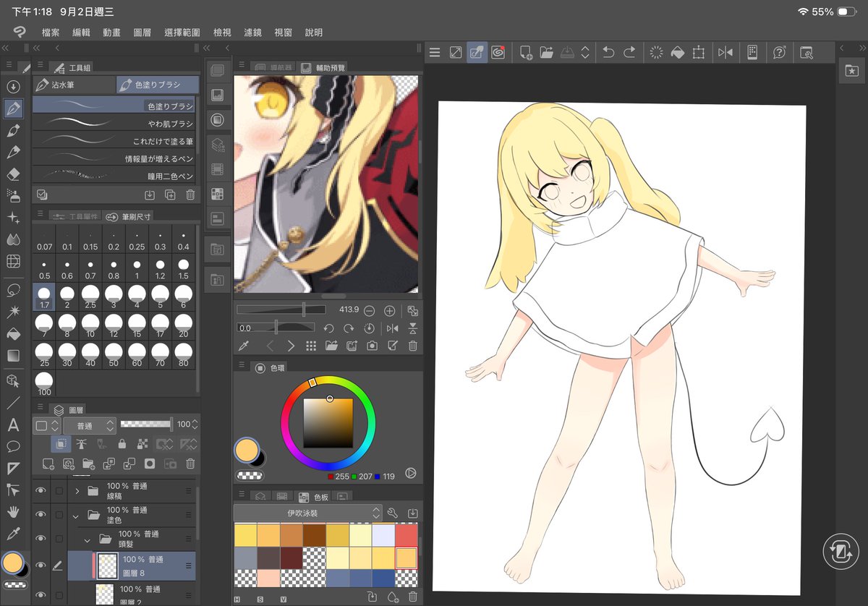Toggle Clip to layer below button

pyautogui.click(x=62, y=444)
